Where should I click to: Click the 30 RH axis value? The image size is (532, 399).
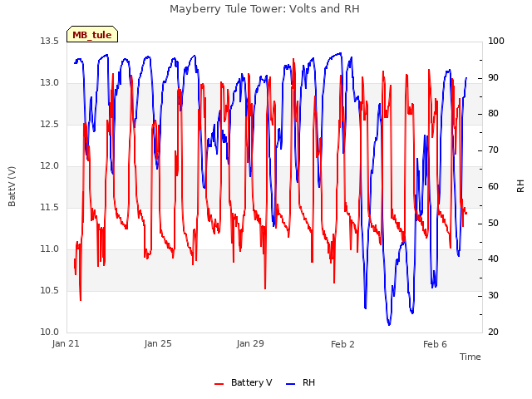493,296
